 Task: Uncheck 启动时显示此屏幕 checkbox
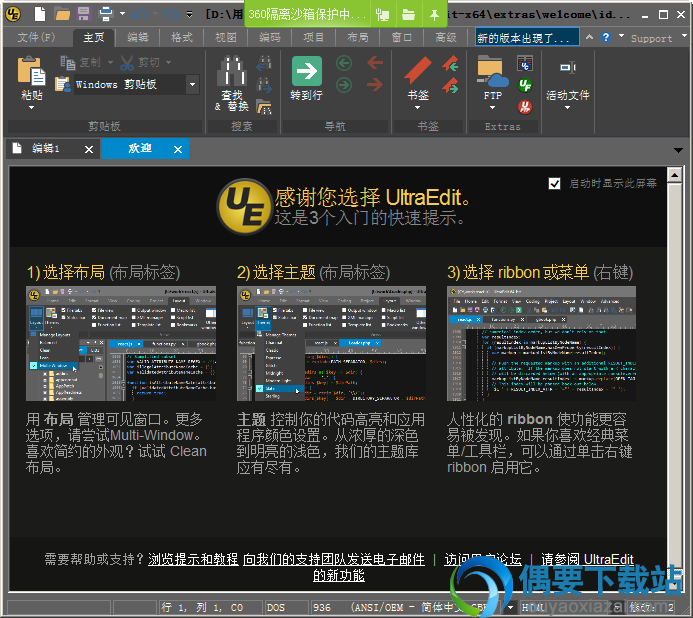pos(554,183)
